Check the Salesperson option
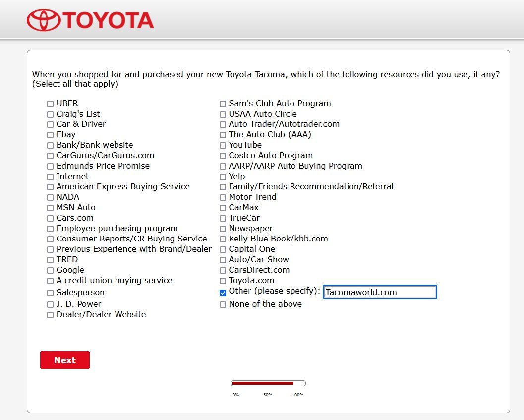524x420 pixels. 50,293
